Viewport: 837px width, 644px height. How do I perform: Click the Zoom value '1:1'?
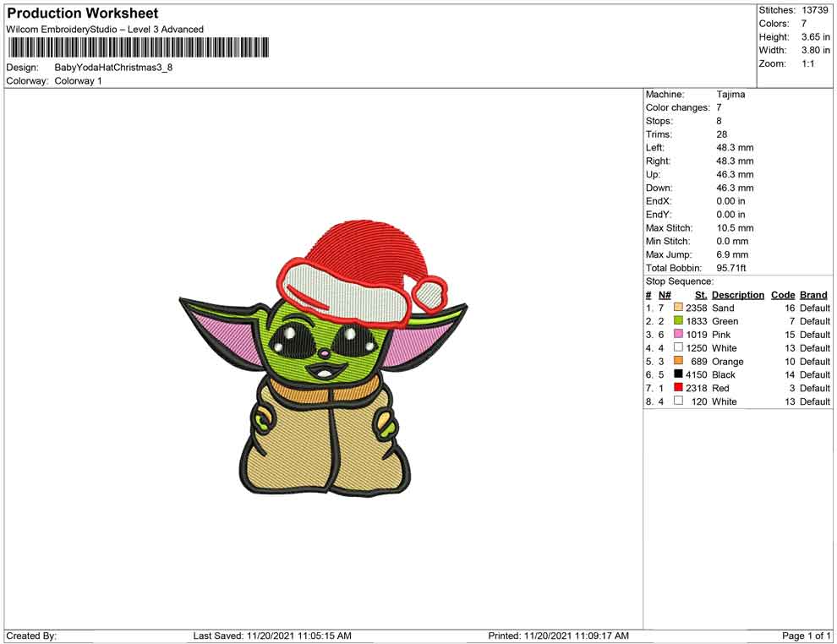pos(808,63)
